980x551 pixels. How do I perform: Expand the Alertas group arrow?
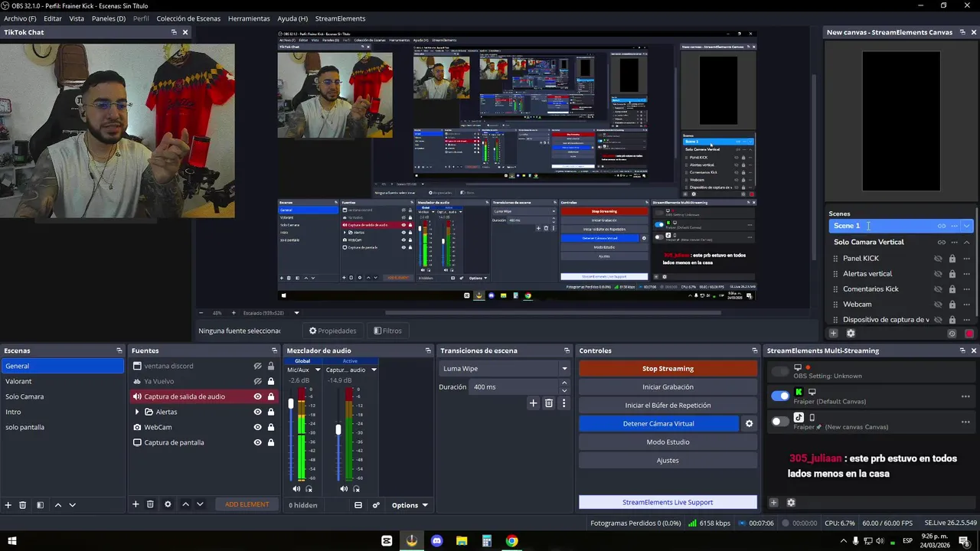(x=137, y=412)
